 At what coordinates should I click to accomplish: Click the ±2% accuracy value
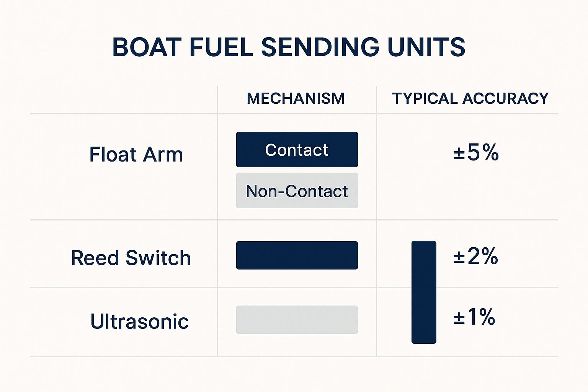coord(475,256)
